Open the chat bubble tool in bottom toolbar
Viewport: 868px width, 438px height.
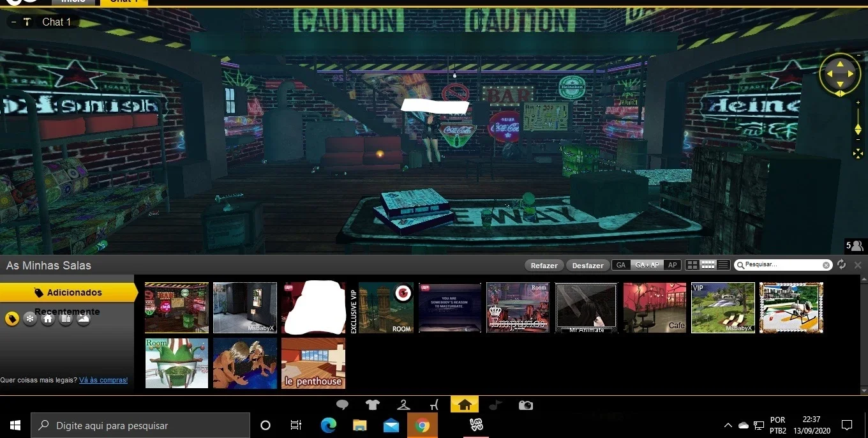(343, 405)
